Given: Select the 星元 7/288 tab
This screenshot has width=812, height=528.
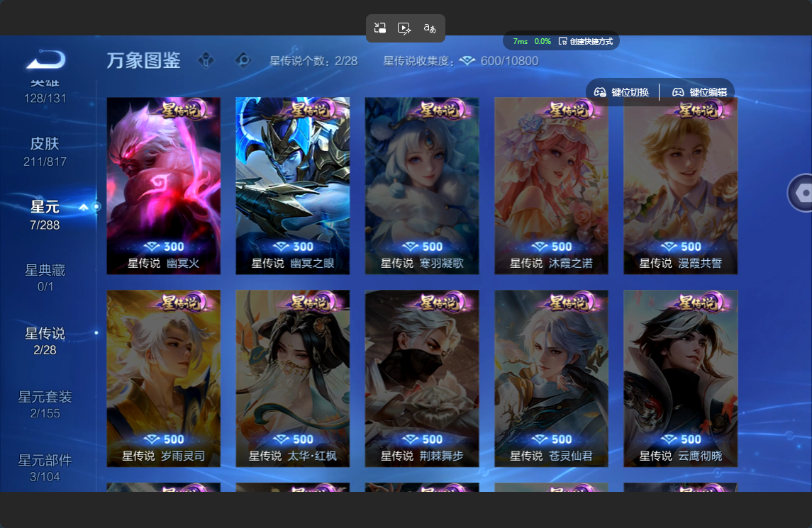Looking at the screenshot, I should (x=45, y=215).
